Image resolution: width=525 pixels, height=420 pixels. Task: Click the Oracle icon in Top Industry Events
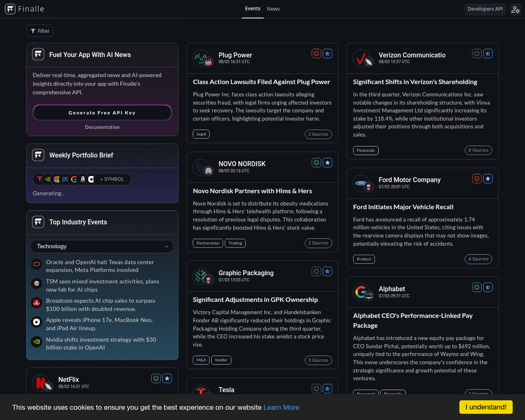pos(37,264)
